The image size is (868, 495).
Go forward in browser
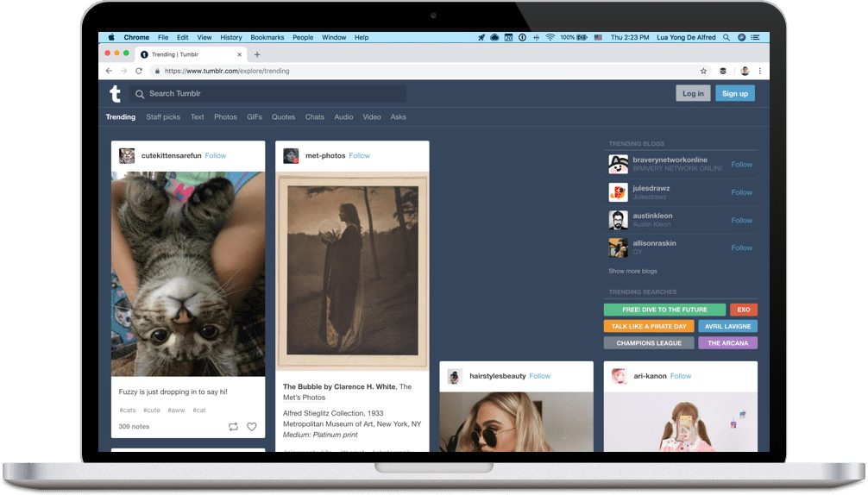123,71
